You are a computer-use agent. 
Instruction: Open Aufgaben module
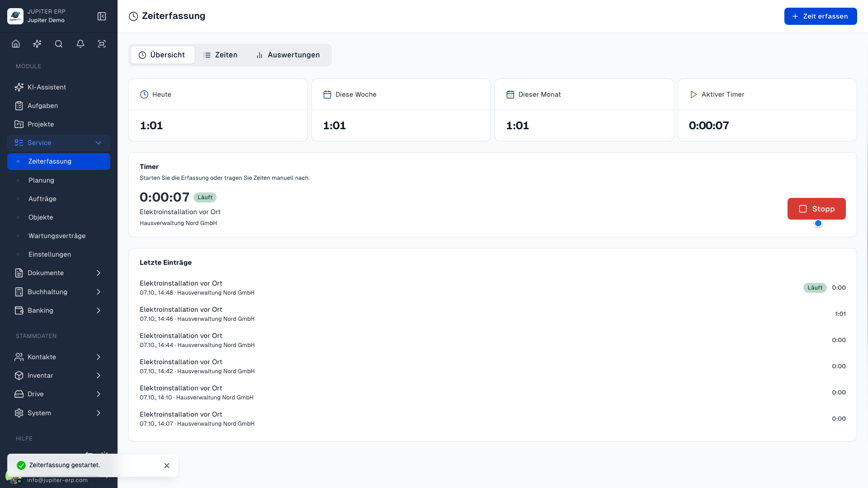coord(59,106)
